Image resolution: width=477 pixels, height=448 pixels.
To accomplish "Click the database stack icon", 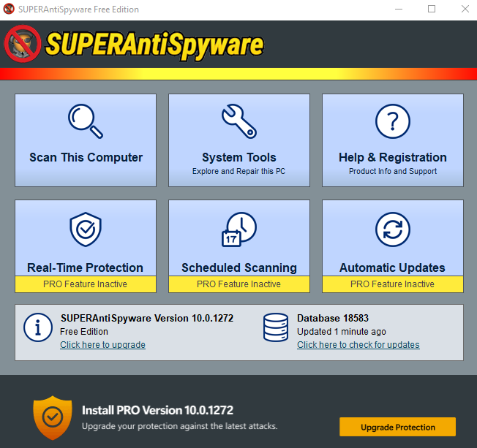I will (276, 327).
